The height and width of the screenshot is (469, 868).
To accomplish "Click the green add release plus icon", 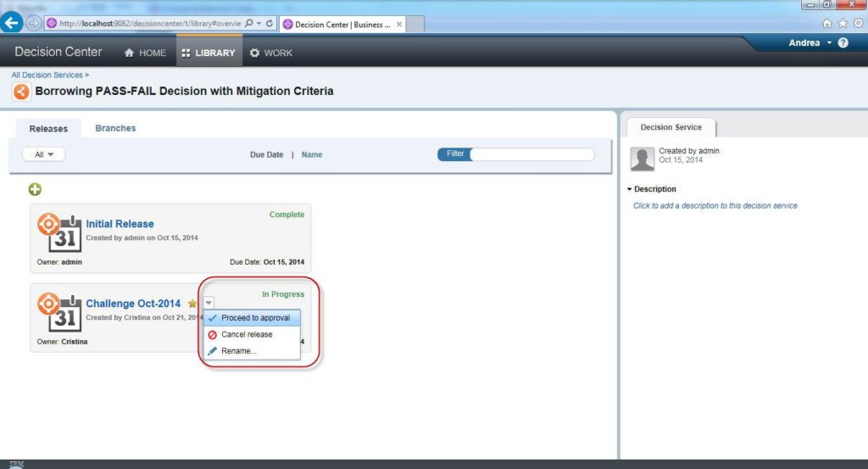I will [36, 188].
